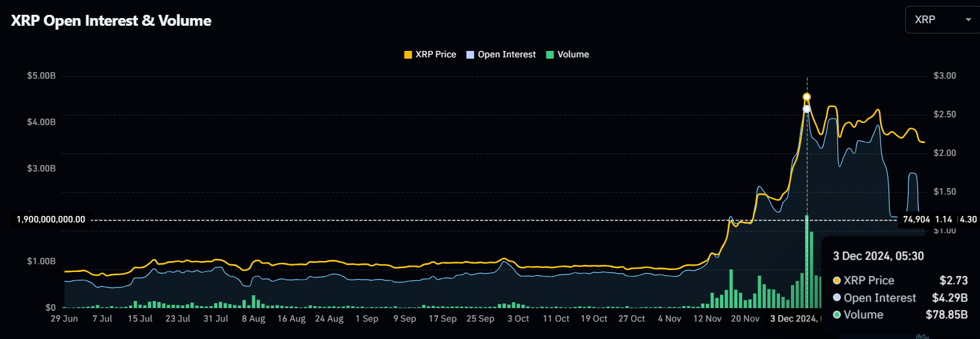Open the XRP coin selector dropdown
The width and height of the screenshot is (980, 339).
pyautogui.click(x=941, y=20)
